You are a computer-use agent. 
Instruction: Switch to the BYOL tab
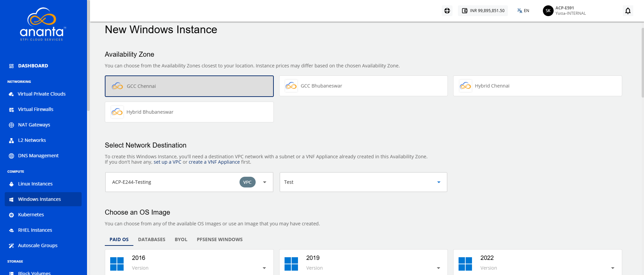[181, 239]
